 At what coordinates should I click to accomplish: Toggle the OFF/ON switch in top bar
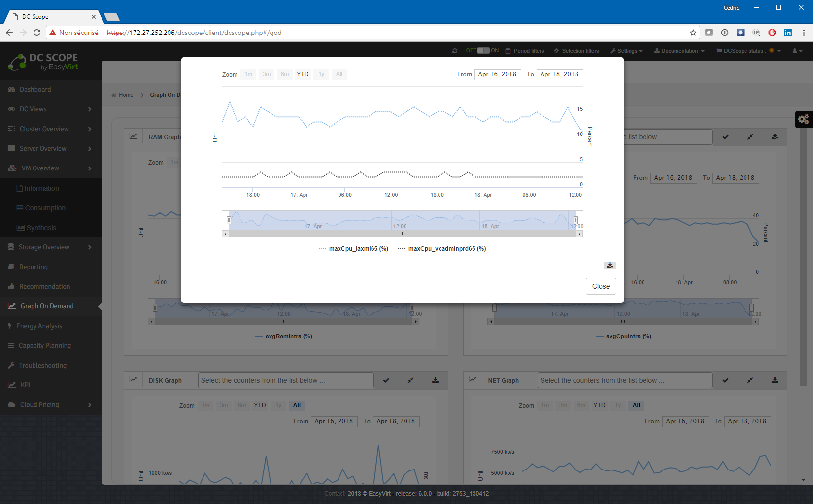[483, 51]
